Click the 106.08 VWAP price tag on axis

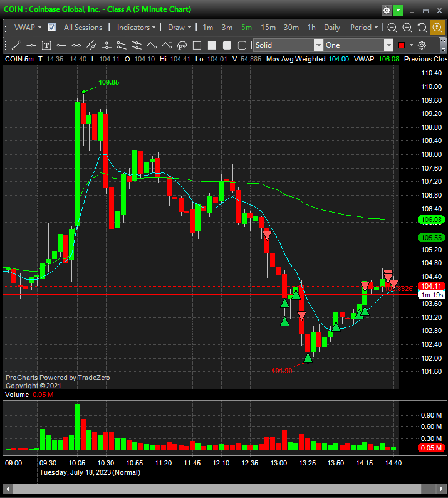point(431,220)
